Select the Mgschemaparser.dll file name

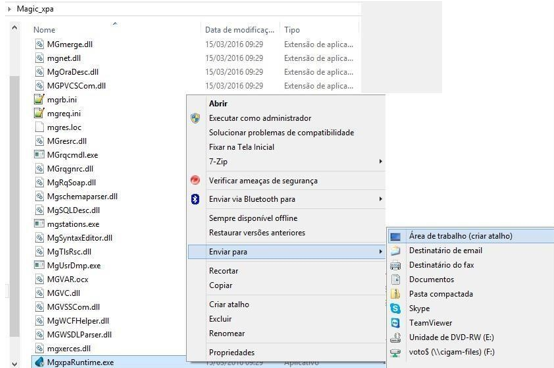click(x=82, y=196)
